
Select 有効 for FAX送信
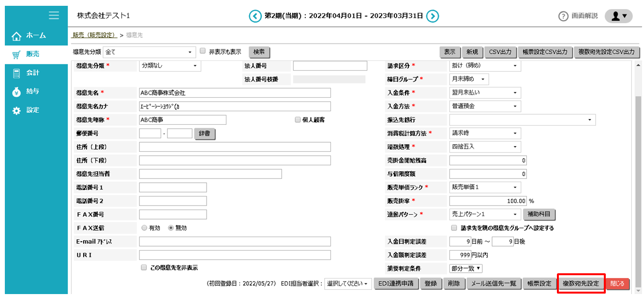144,228
